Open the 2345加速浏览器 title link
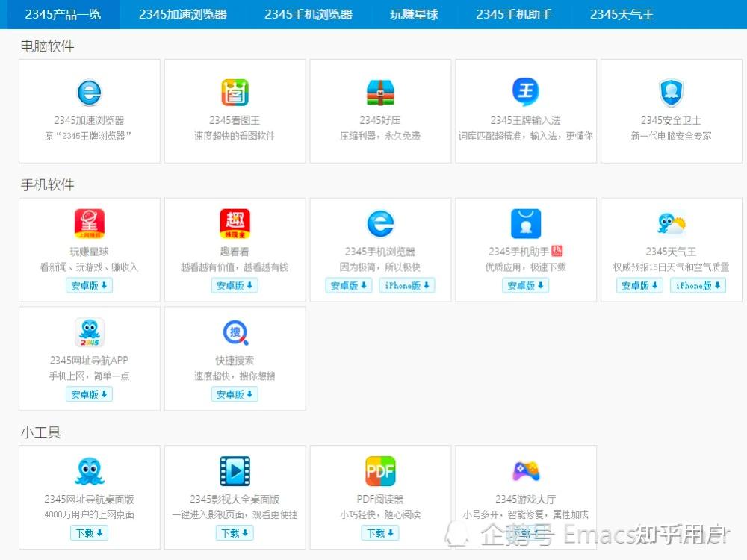 [89, 120]
